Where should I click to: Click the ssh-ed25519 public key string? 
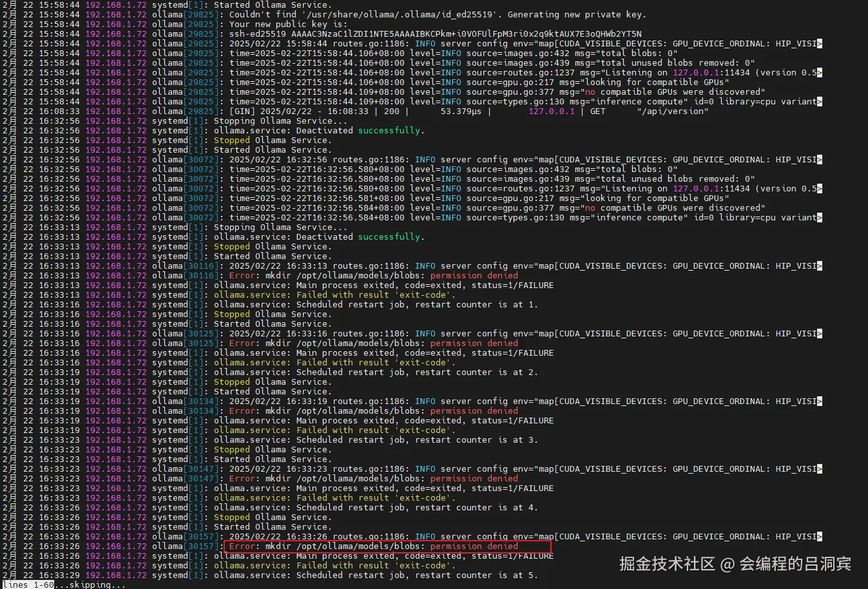coord(435,34)
